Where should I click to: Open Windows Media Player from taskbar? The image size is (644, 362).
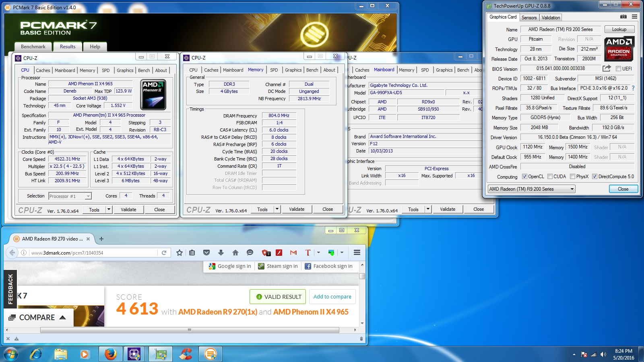tap(85, 354)
